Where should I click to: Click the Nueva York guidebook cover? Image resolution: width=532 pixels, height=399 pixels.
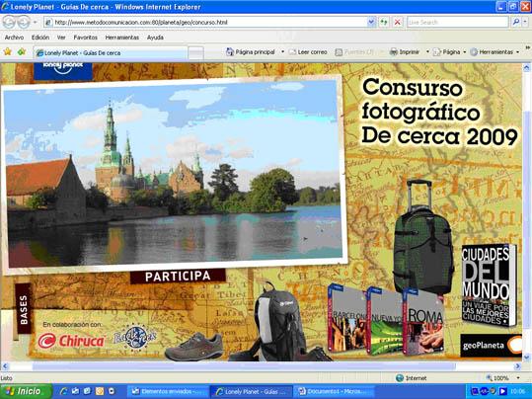(x=385, y=321)
